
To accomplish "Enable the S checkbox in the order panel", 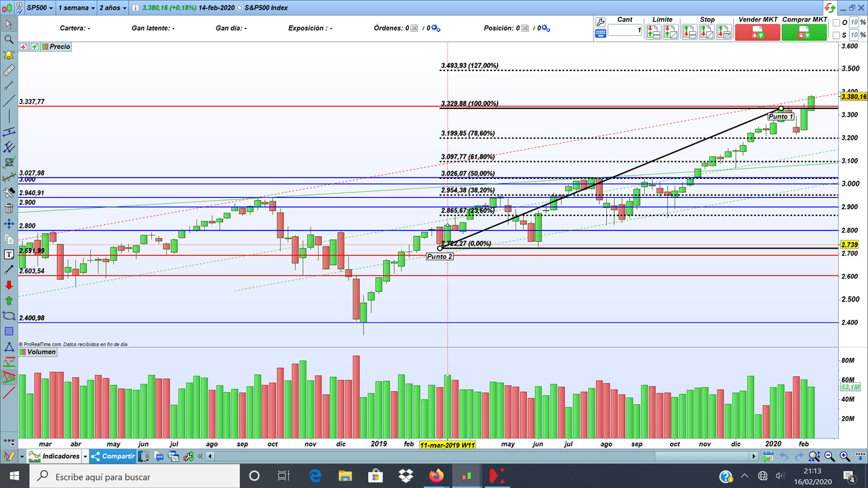I will point(835,34).
